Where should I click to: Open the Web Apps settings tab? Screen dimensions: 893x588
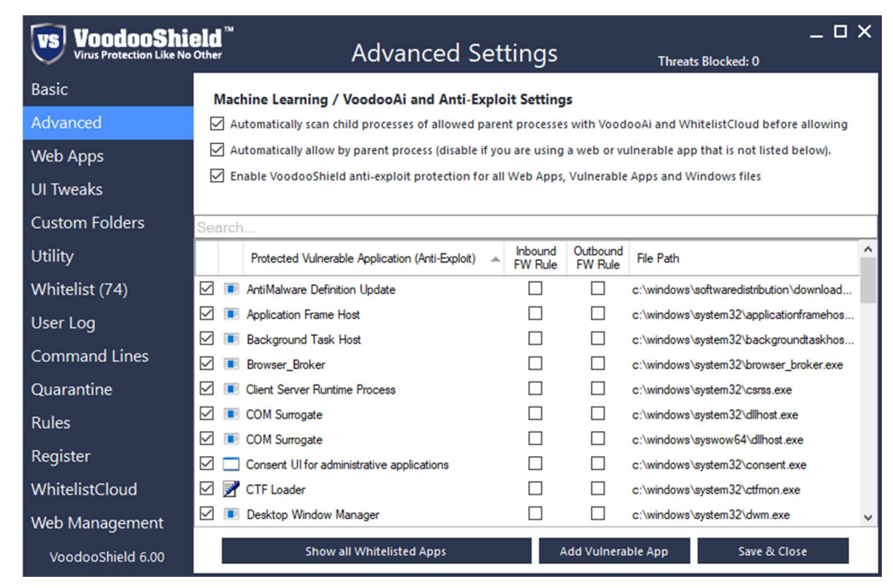tap(67, 157)
